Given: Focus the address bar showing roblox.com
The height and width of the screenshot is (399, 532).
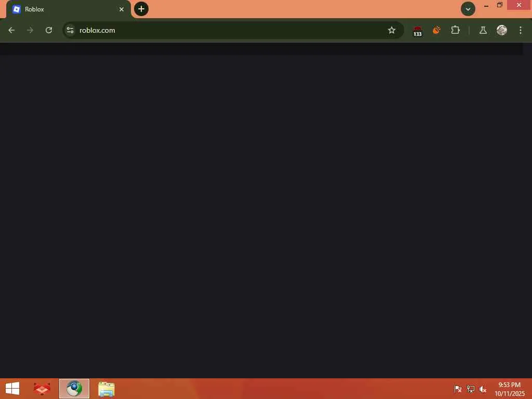Looking at the screenshot, I should click(x=233, y=30).
